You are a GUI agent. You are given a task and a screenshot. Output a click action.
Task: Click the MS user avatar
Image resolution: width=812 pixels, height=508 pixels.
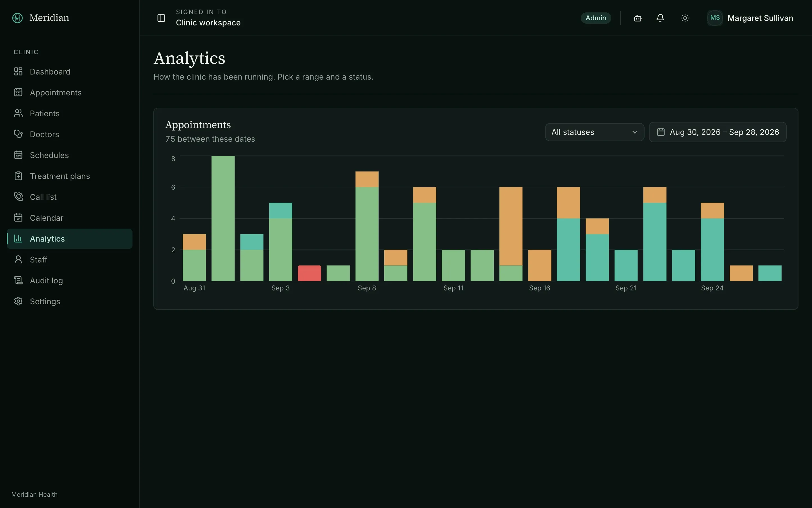point(715,18)
